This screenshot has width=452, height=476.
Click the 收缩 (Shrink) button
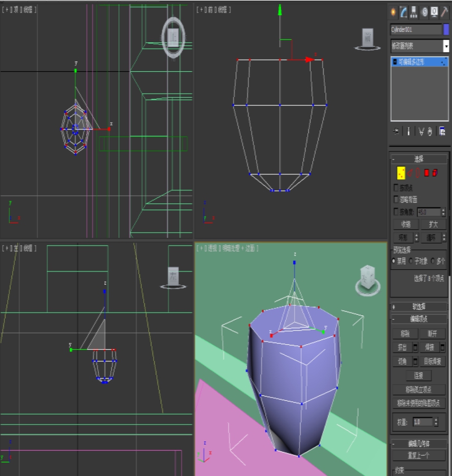405,224
